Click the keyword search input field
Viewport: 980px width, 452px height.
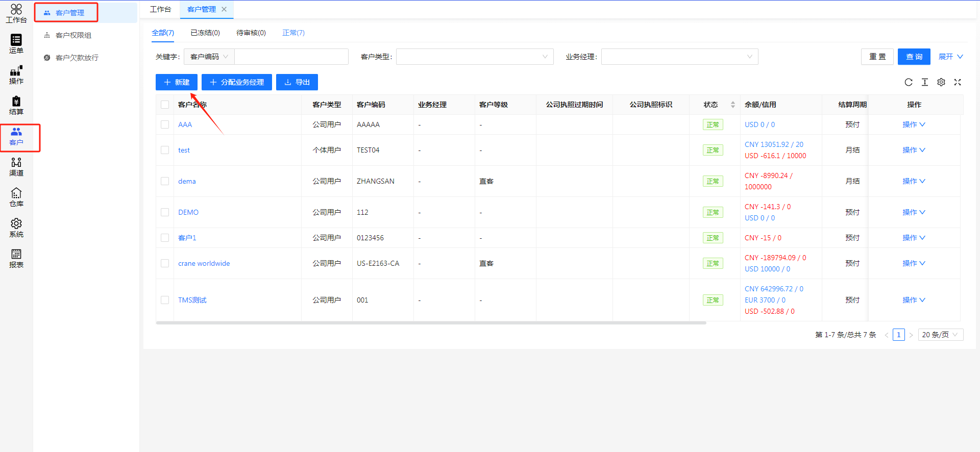(291, 57)
